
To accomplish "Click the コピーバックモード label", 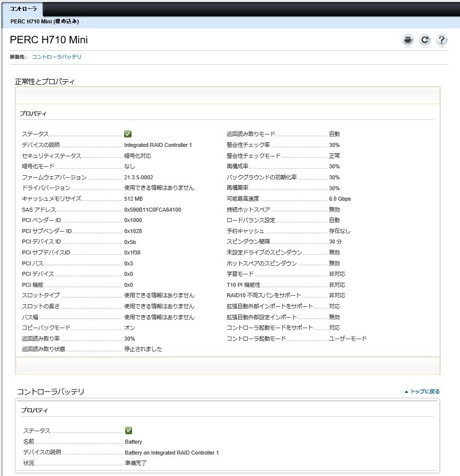I will click(46, 328).
